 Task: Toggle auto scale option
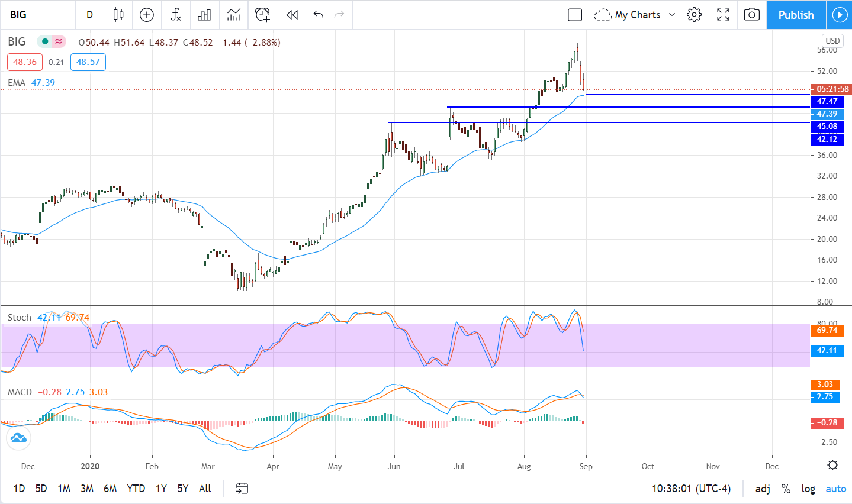[x=836, y=489]
